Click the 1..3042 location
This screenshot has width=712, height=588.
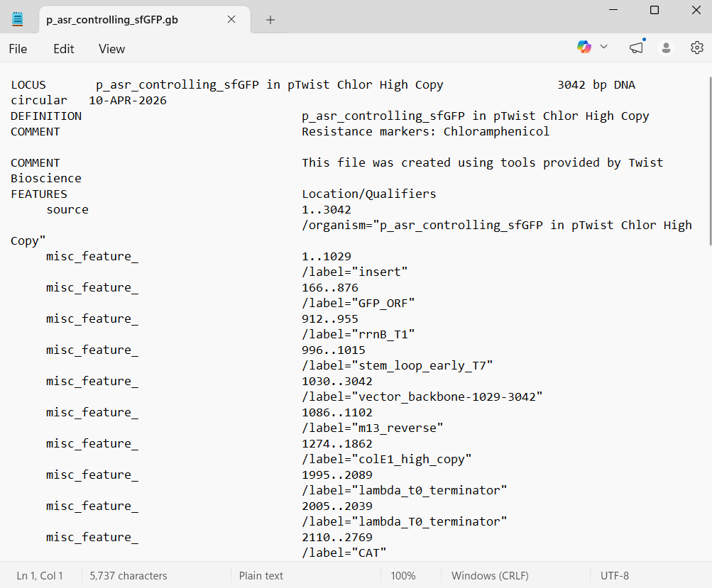(327, 210)
